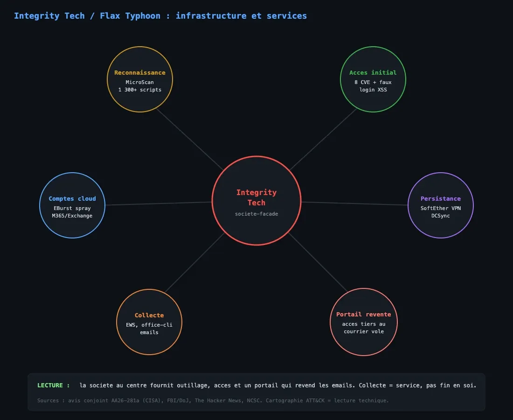
Task: Click the 'EWS, office-cli' text
Action: tap(149, 325)
